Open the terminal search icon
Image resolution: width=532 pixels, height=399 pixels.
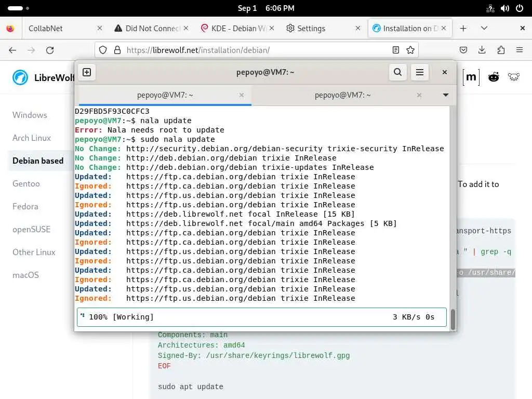coord(397,72)
